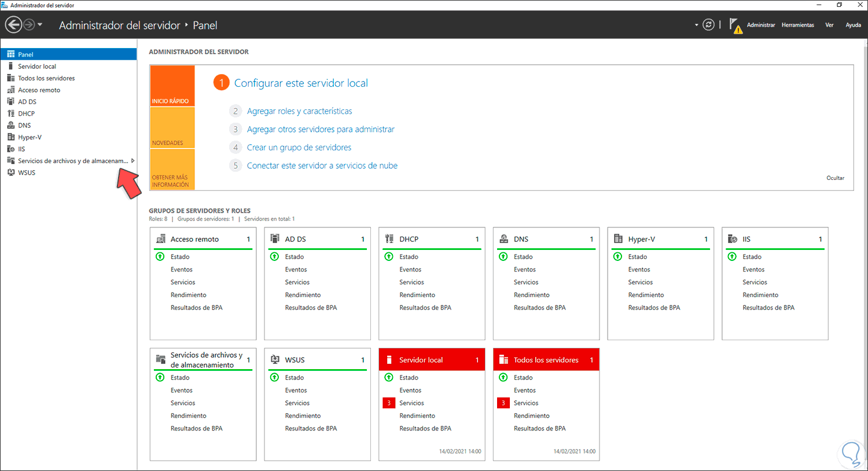Open dropdown arrow beside refresh icon
The image size is (868, 471).
696,25
